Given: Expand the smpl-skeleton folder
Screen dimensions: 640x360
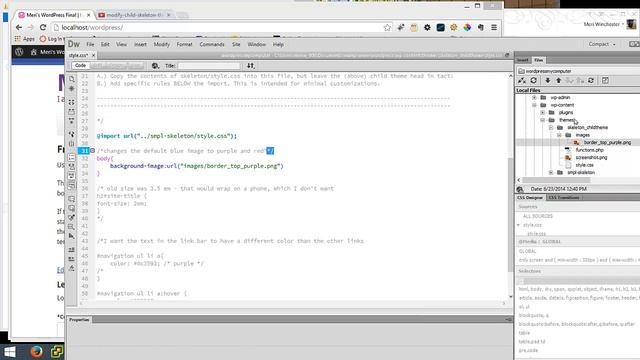Looking at the screenshot, I should (551, 172).
